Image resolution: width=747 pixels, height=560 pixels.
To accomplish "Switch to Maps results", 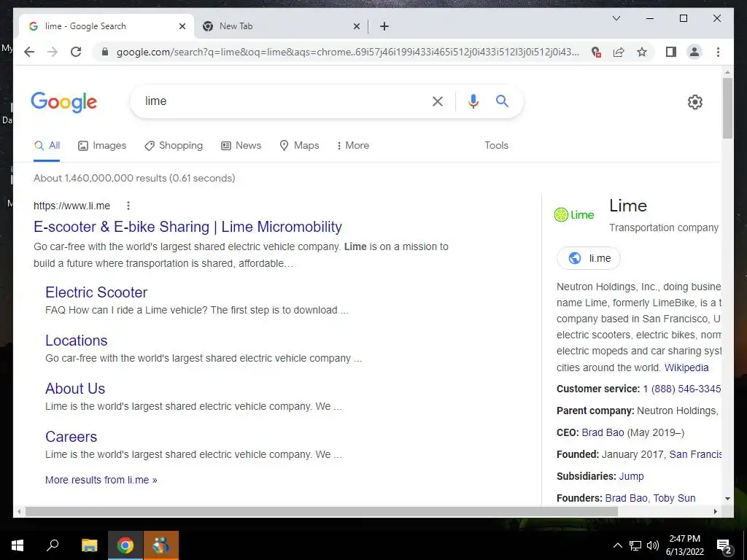I will tap(299, 146).
